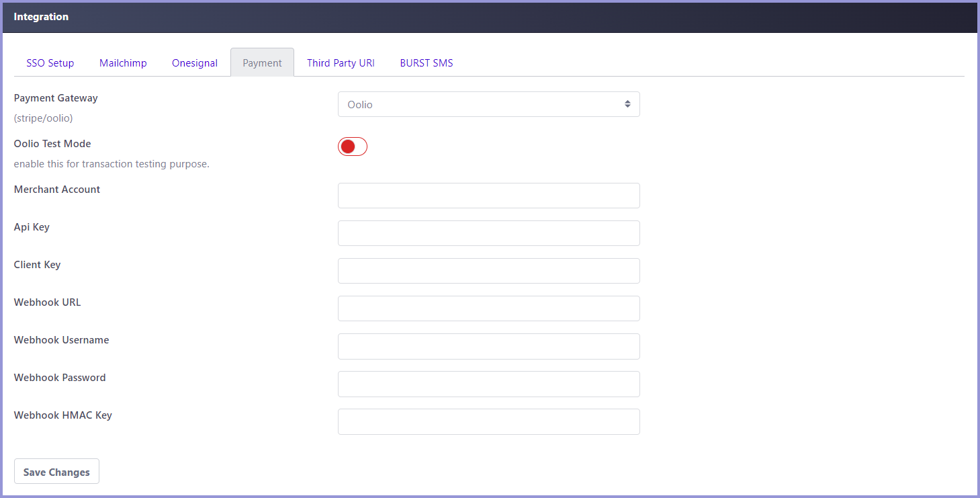Click the test mode description hint text
This screenshot has height=498, width=980.
(x=112, y=164)
